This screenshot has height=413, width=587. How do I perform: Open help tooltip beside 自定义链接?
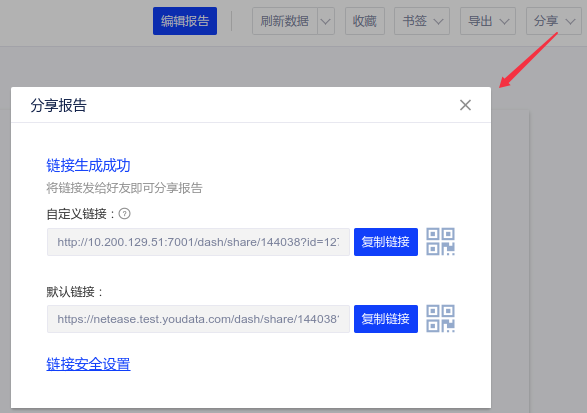tap(124, 214)
